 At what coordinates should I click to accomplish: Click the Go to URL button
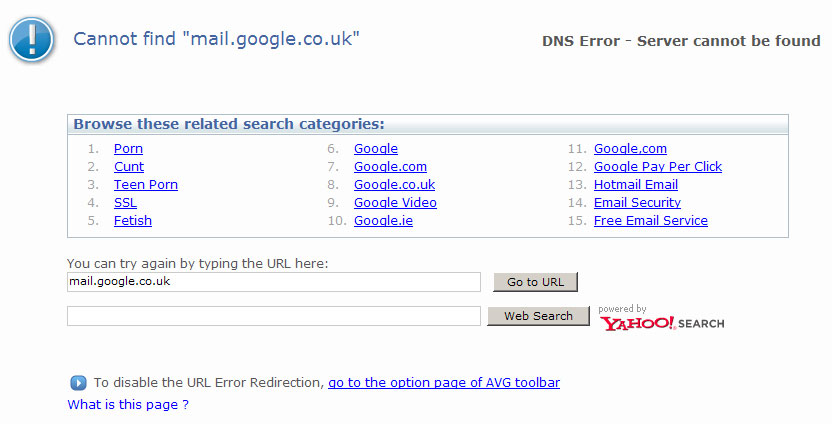535,282
